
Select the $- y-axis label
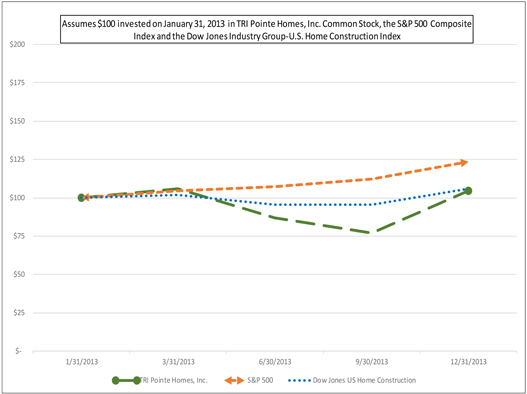tap(18, 351)
